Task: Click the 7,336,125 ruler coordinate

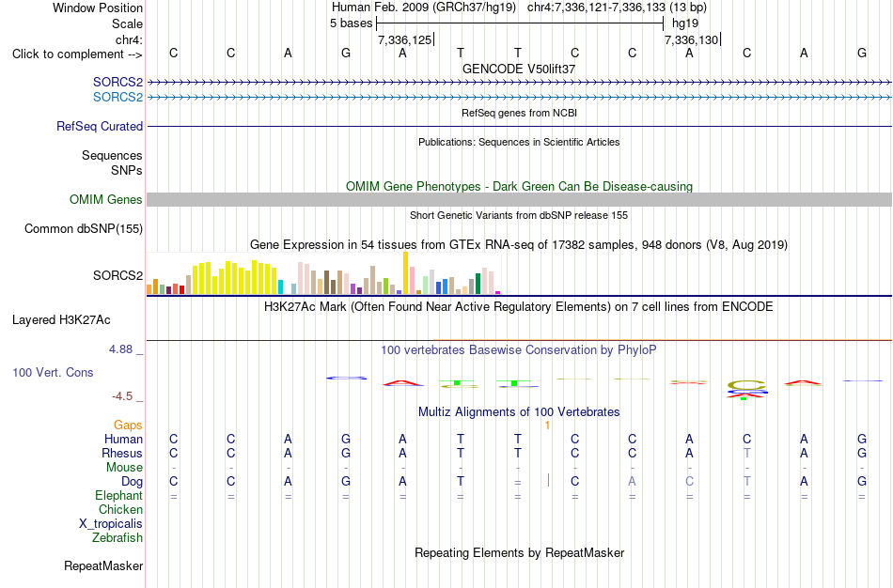Action: [405, 39]
